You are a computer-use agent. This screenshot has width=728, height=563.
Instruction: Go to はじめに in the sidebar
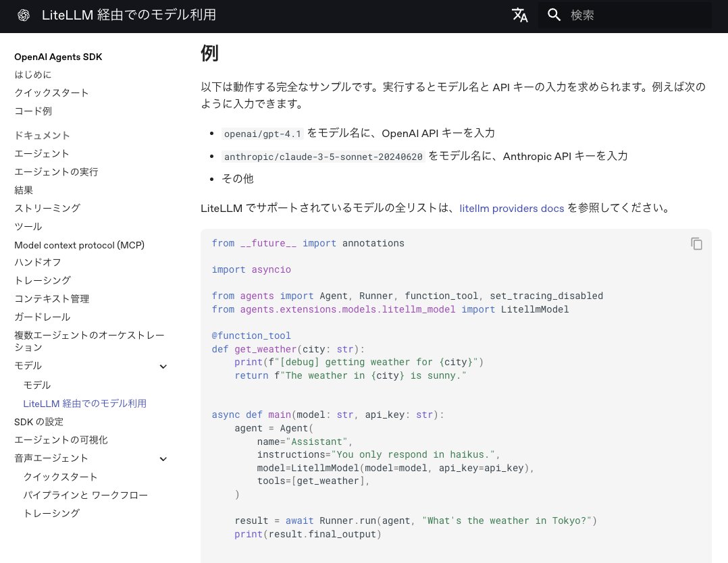tap(33, 75)
